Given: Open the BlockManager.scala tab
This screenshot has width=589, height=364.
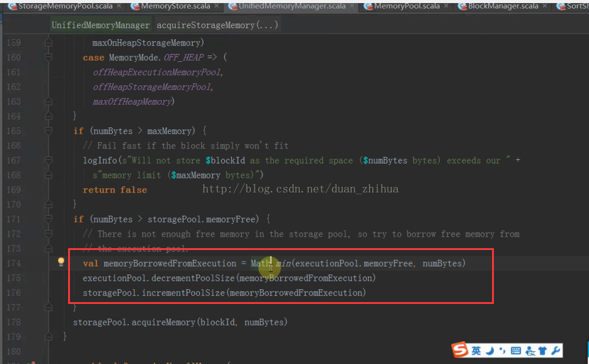Looking at the screenshot, I should coord(503,6).
